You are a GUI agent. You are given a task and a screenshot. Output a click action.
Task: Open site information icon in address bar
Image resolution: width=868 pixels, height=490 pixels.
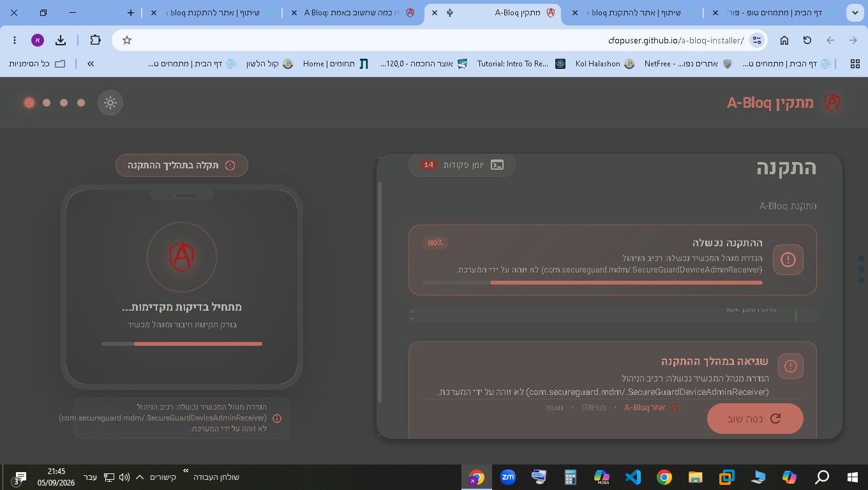tap(757, 40)
